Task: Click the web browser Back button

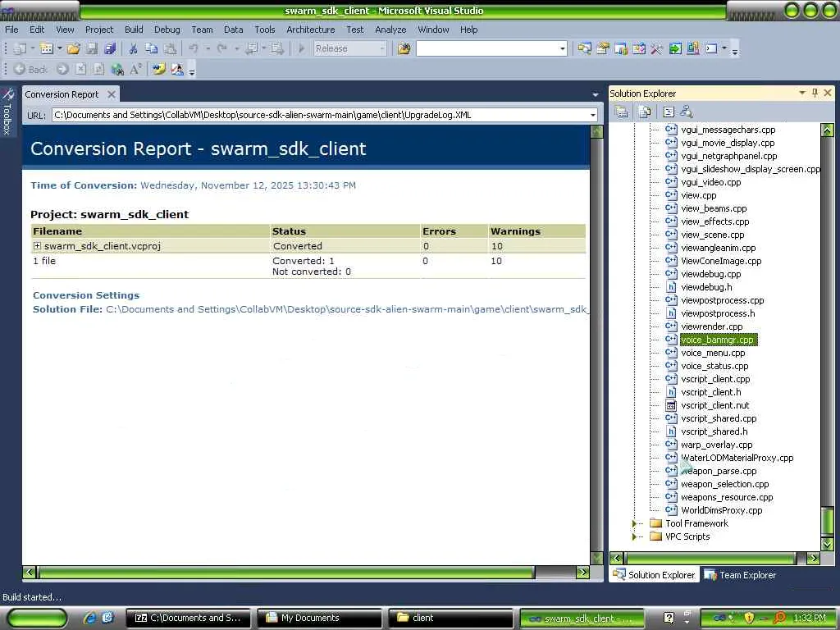Action: (30, 69)
